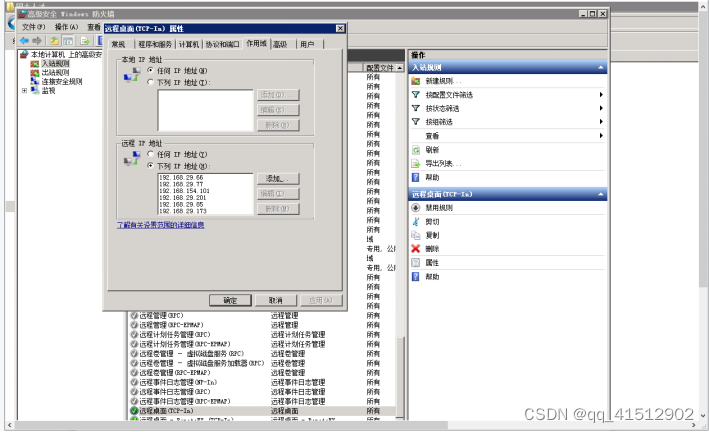Open 按配置文件筛选 submenu arrow
The image size is (709, 432).
coord(601,95)
